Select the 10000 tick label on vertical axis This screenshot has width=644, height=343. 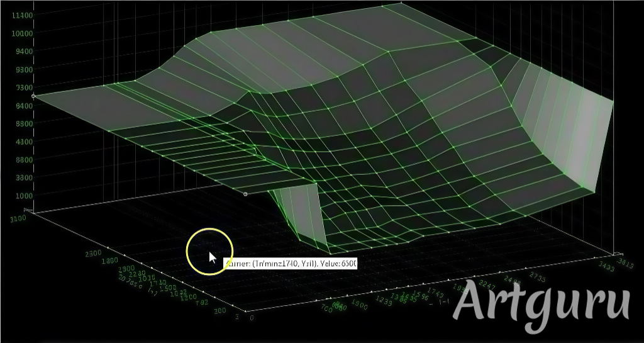(x=22, y=33)
